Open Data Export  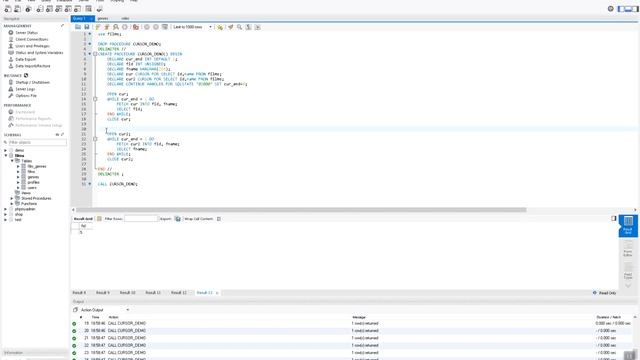(25, 59)
